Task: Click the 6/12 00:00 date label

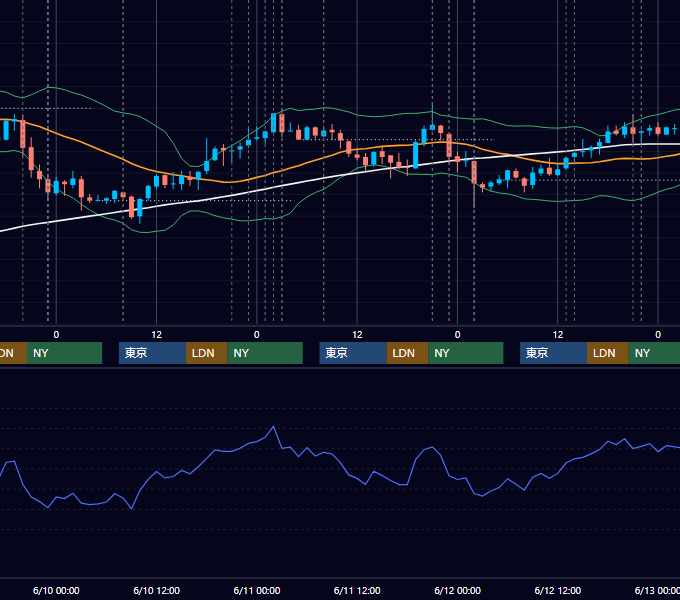Action: point(458,590)
